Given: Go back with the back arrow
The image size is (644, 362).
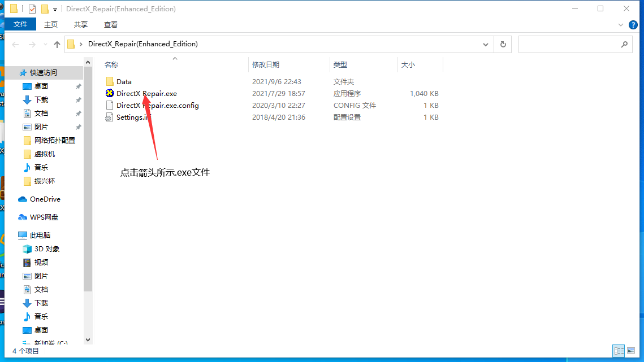Looking at the screenshot, I should click(x=16, y=44).
